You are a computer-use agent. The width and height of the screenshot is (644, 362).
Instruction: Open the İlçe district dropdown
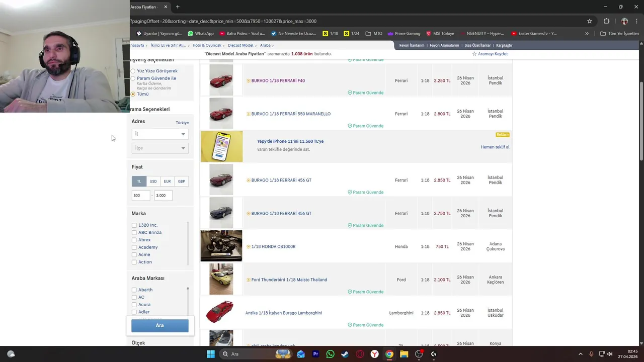click(160, 148)
